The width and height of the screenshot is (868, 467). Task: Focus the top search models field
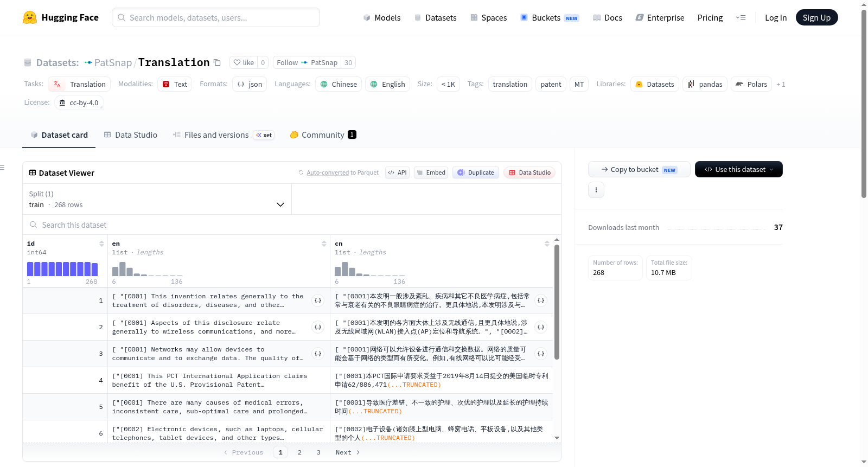[216, 17]
